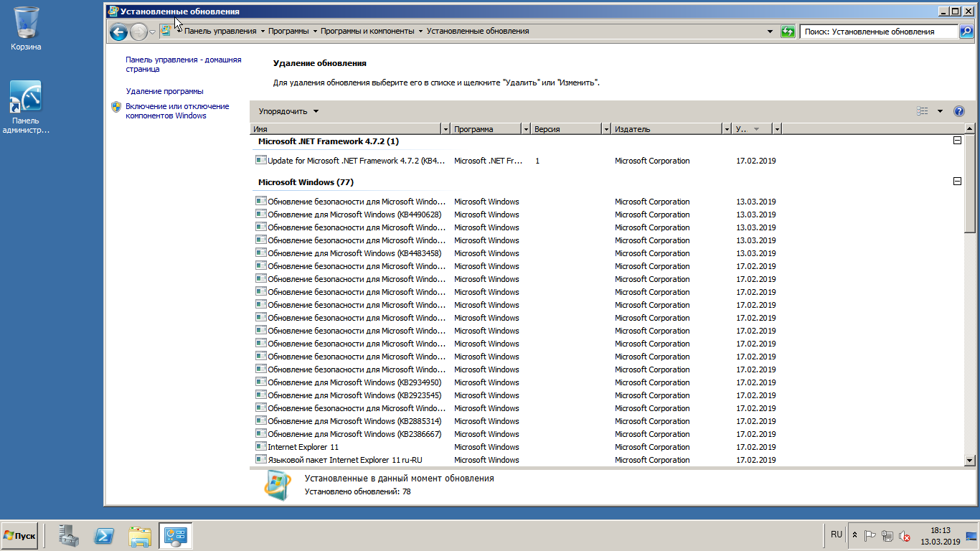Open the help question mark icon
This screenshot has height=551, width=980.
pos(959,111)
